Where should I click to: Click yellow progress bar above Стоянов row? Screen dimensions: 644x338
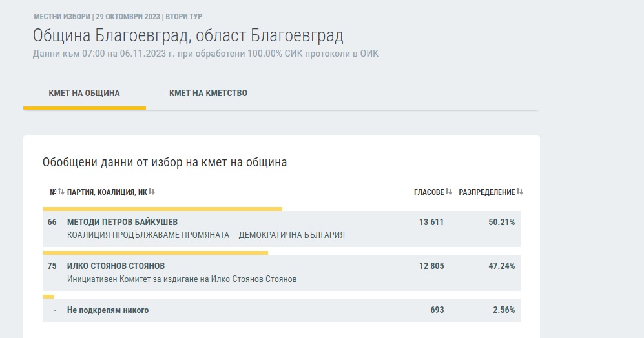(155, 253)
